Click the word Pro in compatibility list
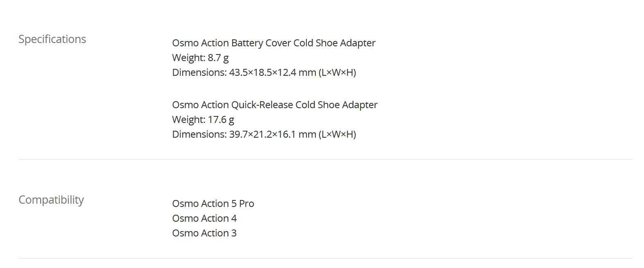Screen dimensions: 644x268 click(247, 204)
